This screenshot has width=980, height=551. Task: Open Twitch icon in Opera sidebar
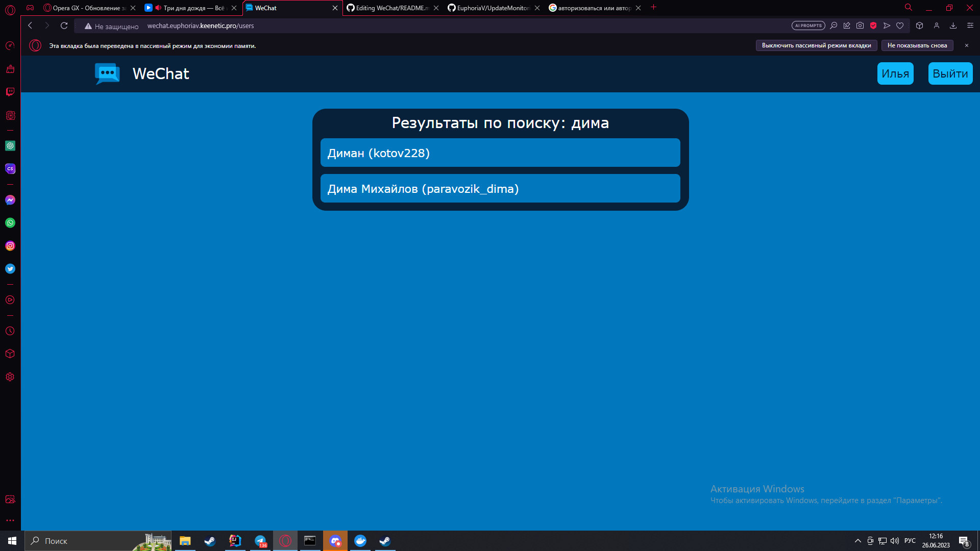[10, 92]
